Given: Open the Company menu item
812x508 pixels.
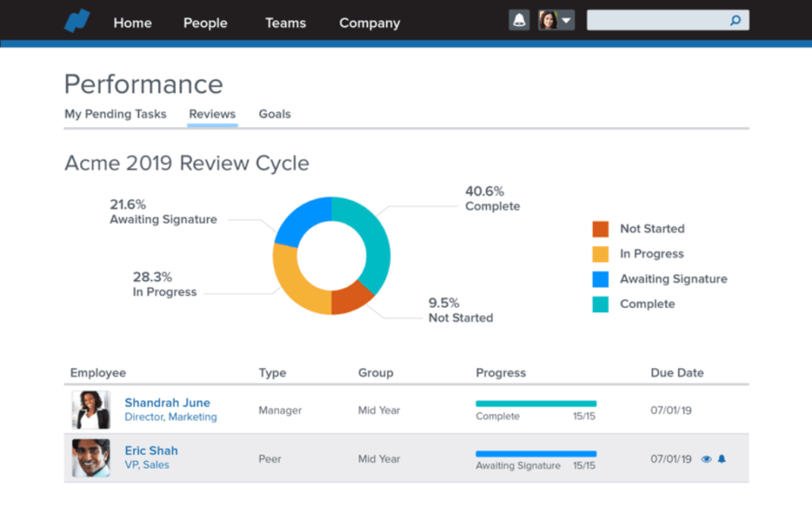Looking at the screenshot, I should tap(370, 23).
